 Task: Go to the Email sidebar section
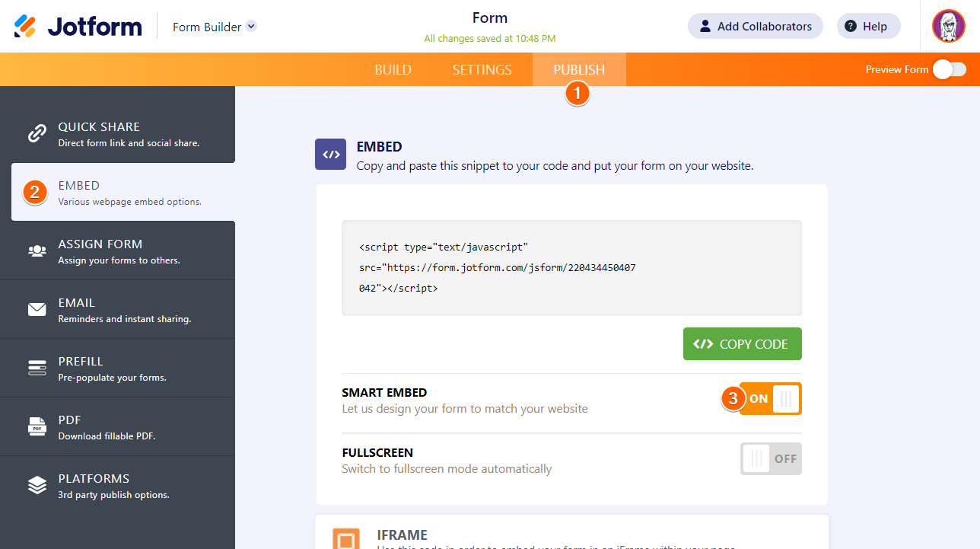[x=117, y=310]
